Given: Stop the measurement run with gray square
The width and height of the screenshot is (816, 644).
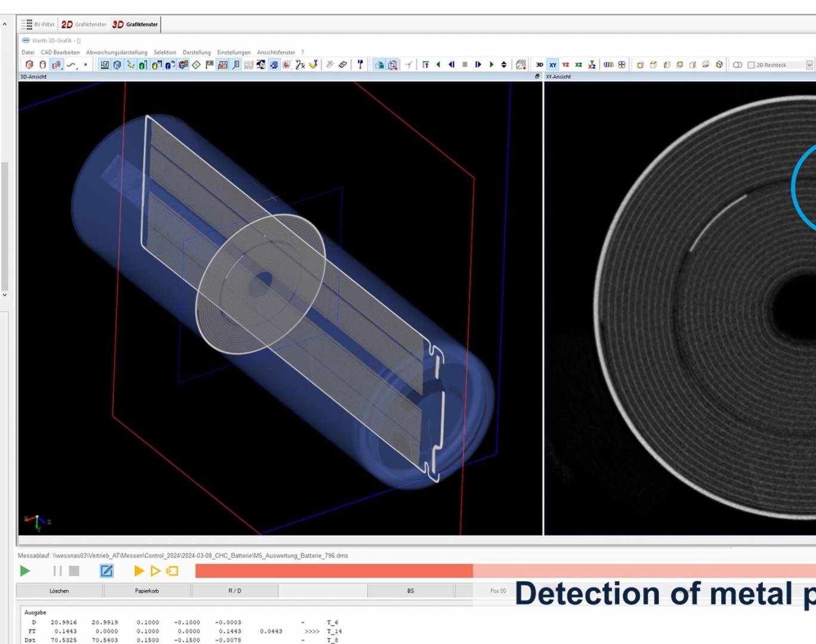Looking at the screenshot, I should tap(74, 571).
